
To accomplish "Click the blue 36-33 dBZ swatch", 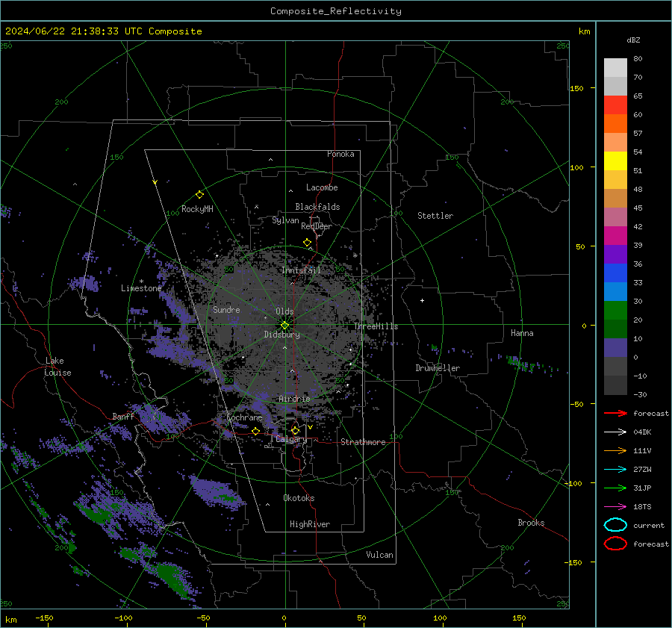I will click(x=615, y=273).
